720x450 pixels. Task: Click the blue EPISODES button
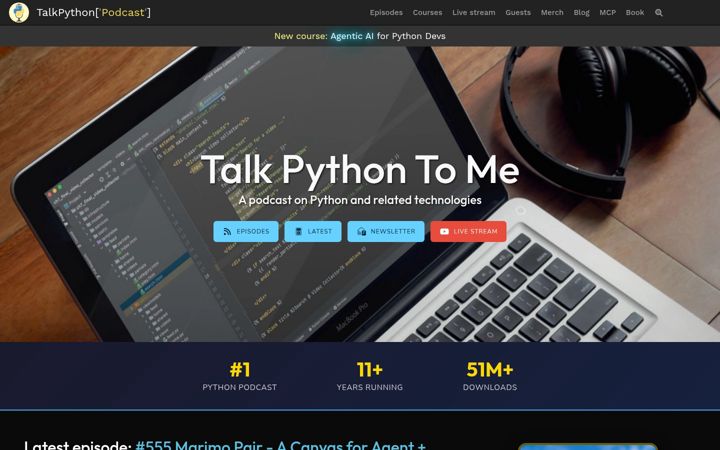click(x=246, y=231)
